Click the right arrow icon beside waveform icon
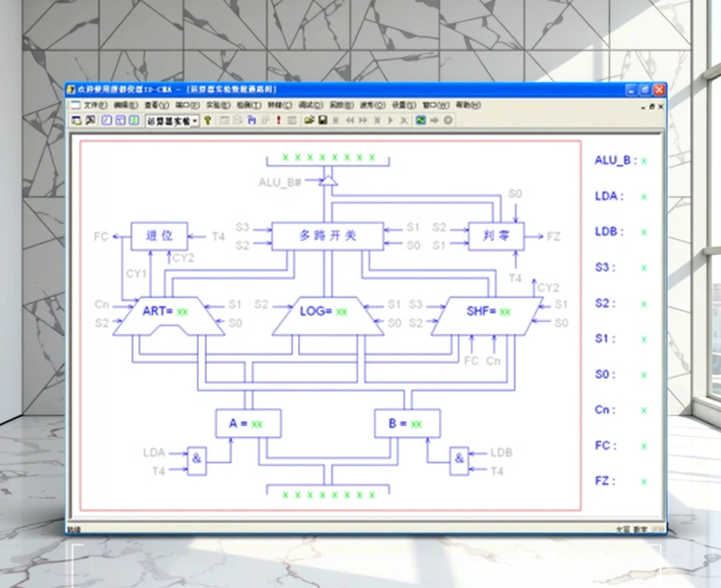Image resolution: width=721 pixels, height=588 pixels. 434,120
